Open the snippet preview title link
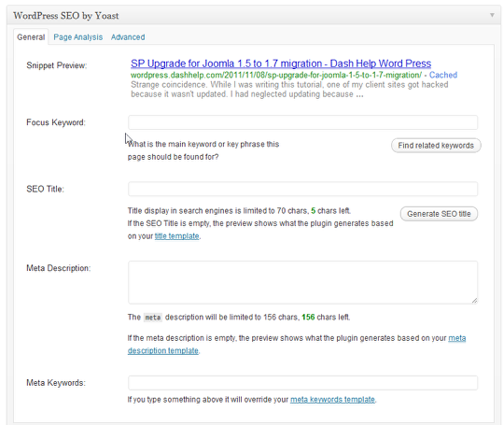The height and width of the screenshot is (425, 504). point(281,64)
